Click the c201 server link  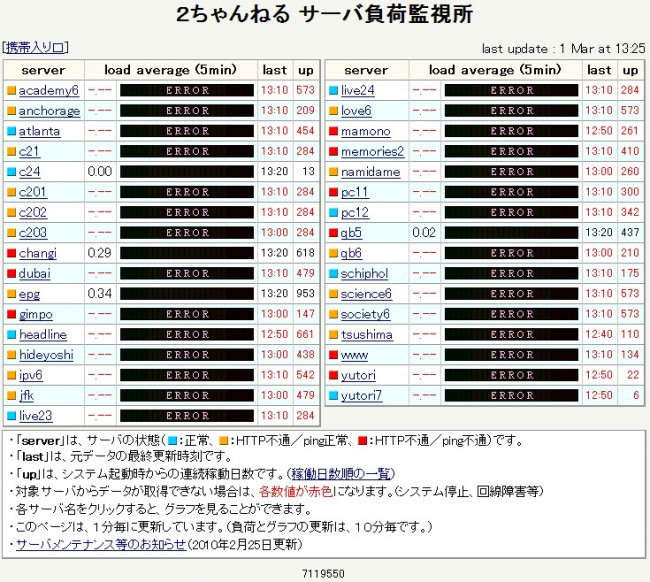32,192
